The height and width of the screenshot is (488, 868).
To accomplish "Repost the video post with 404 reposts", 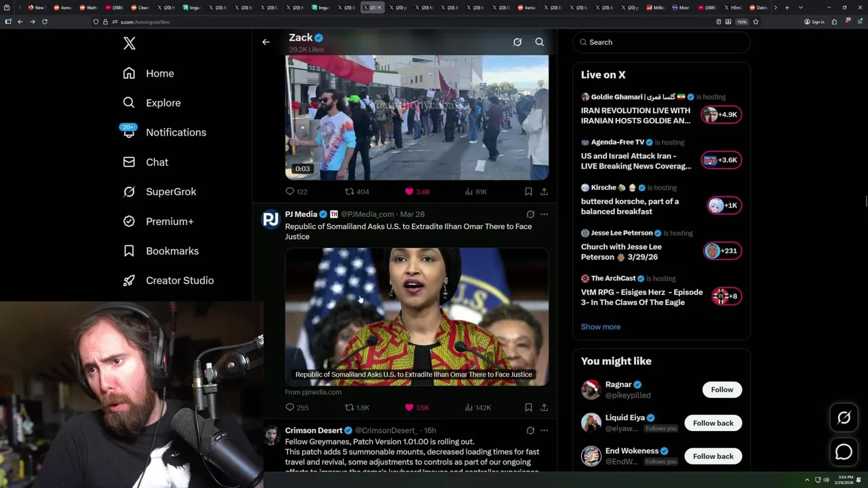I will click(x=357, y=192).
